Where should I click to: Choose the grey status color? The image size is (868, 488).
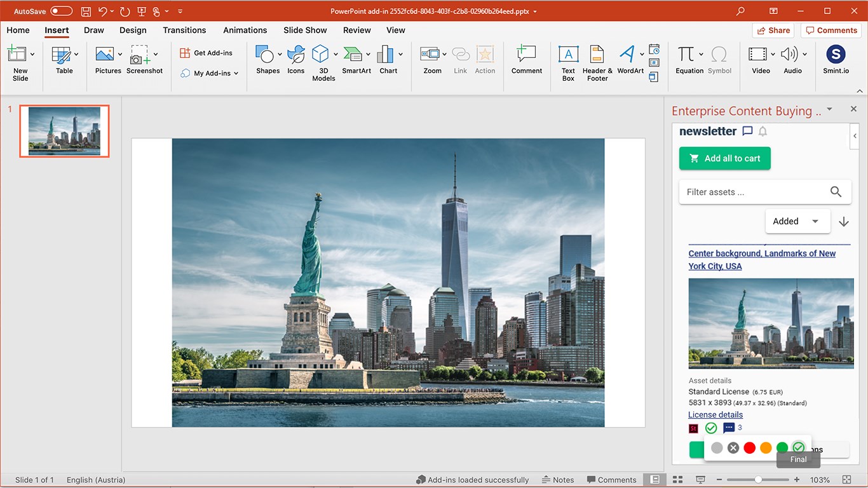point(717,448)
